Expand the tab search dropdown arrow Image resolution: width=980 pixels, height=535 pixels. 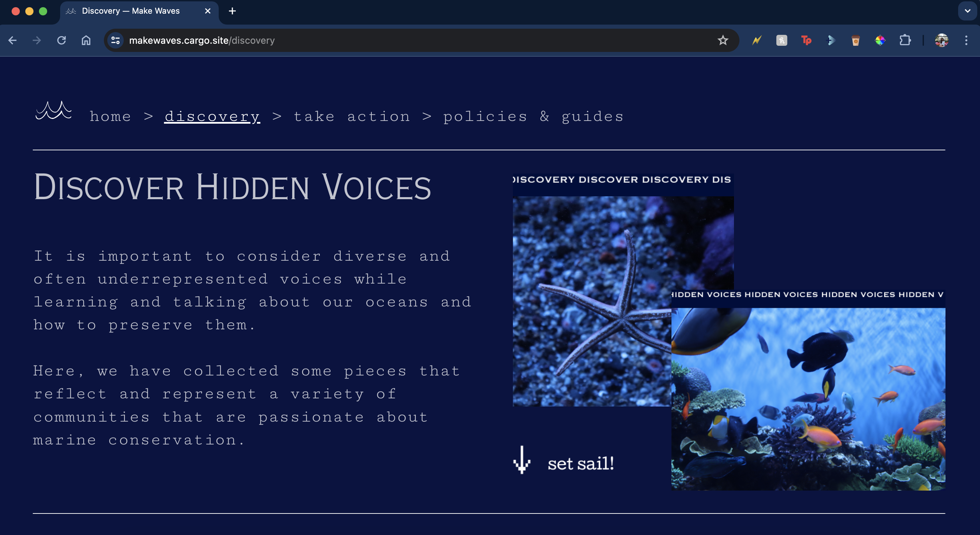click(967, 11)
